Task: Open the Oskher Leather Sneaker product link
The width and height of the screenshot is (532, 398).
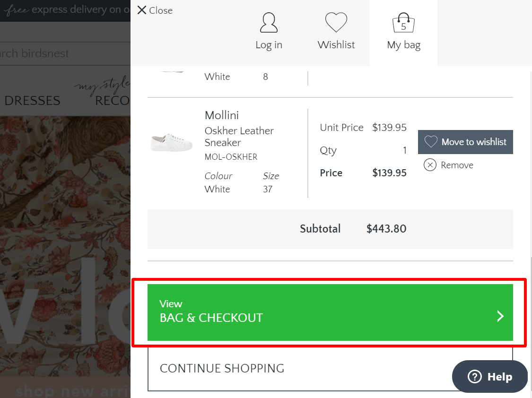Action: (239, 137)
